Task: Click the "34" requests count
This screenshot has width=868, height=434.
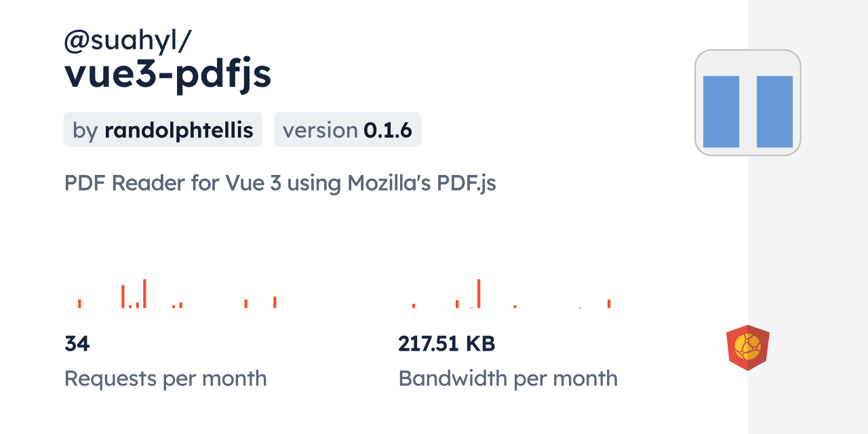Action: [x=77, y=344]
